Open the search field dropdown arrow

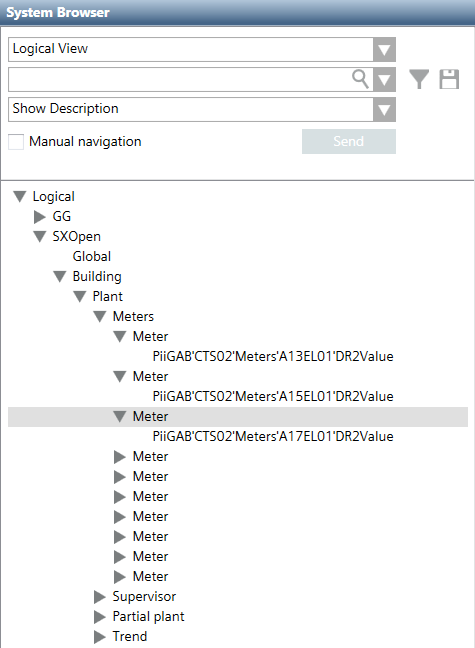tap(384, 79)
